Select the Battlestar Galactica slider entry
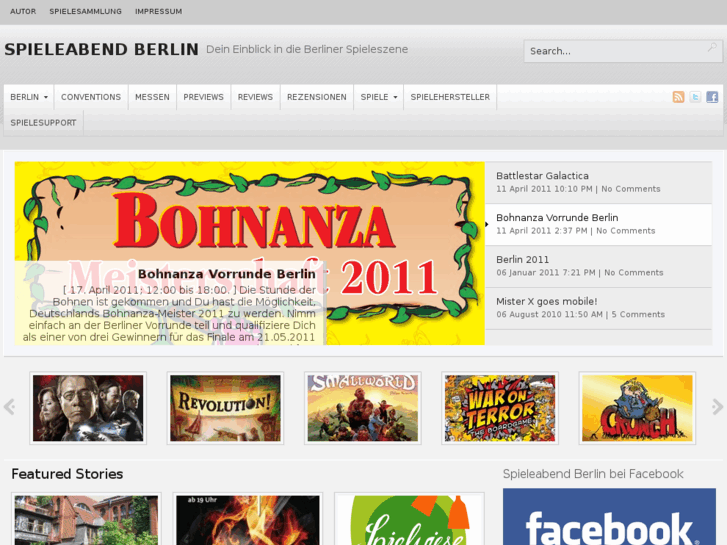Image resolution: width=727 pixels, height=545 pixels. coord(598,182)
